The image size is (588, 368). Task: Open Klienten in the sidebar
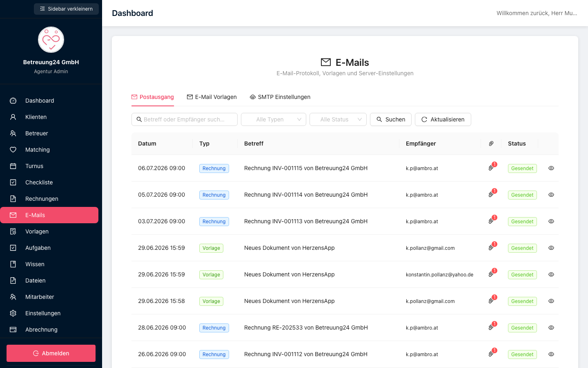tap(49, 117)
